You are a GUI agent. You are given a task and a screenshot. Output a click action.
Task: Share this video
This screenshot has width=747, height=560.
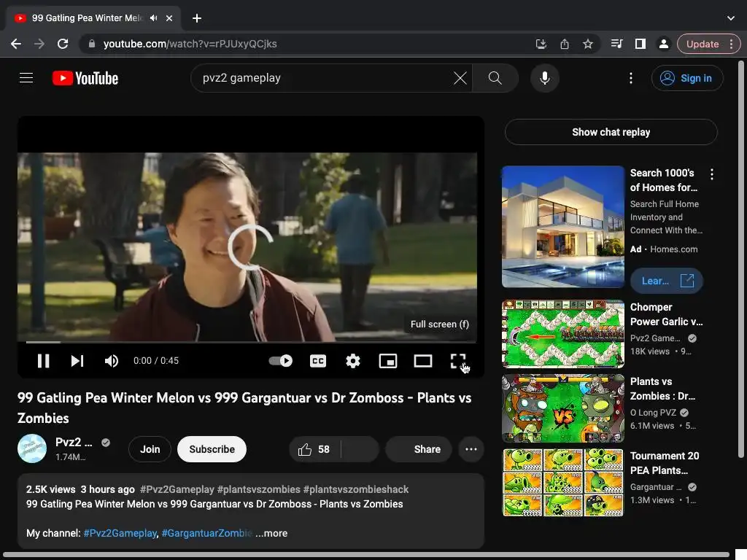[418, 449]
